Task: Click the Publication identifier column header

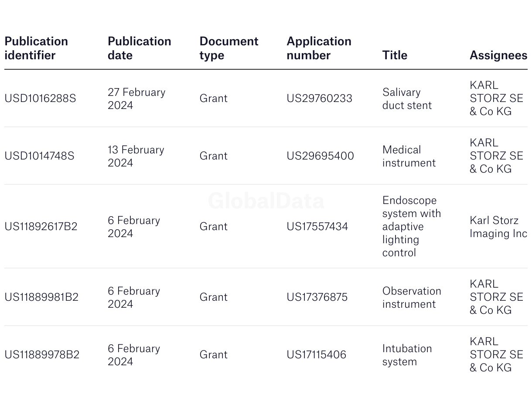Action: [x=36, y=48]
